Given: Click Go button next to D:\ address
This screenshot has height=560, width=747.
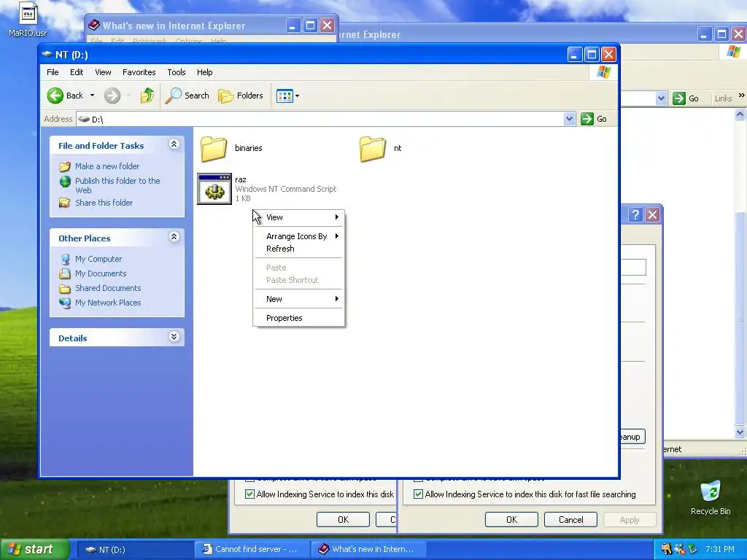Looking at the screenshot, I should 594,119.
